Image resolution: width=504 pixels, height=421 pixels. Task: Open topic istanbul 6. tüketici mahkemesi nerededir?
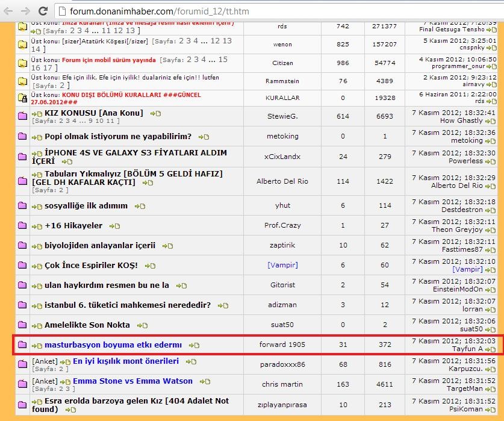(x=128, y=305)
